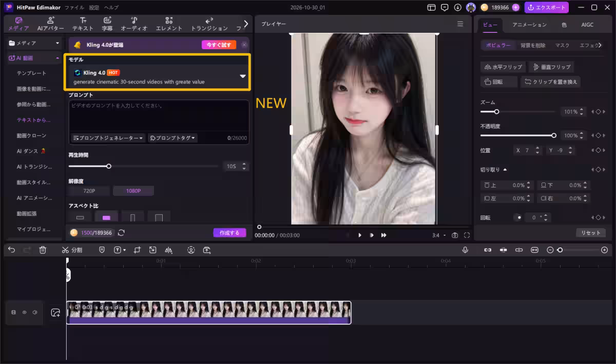This screenshot has width=616, height=364.
Task: Step to next frame in player
Action: point(372,235)
